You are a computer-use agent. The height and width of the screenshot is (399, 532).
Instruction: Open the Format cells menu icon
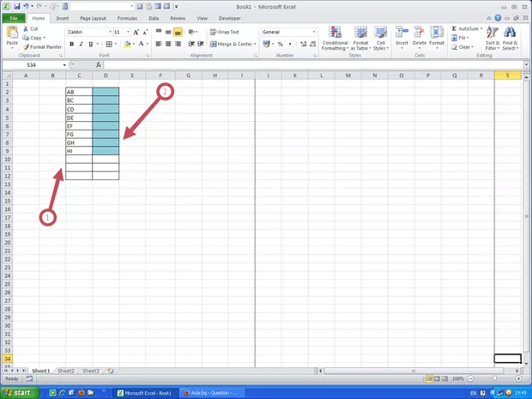pyautogui.click(x=437, y=33)
